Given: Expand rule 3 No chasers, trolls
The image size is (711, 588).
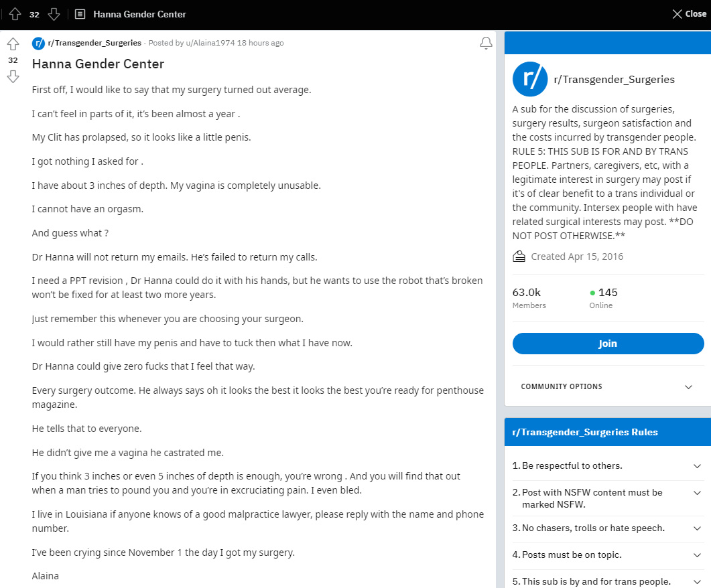Looking at the screenshot, I should click(607, 528).
